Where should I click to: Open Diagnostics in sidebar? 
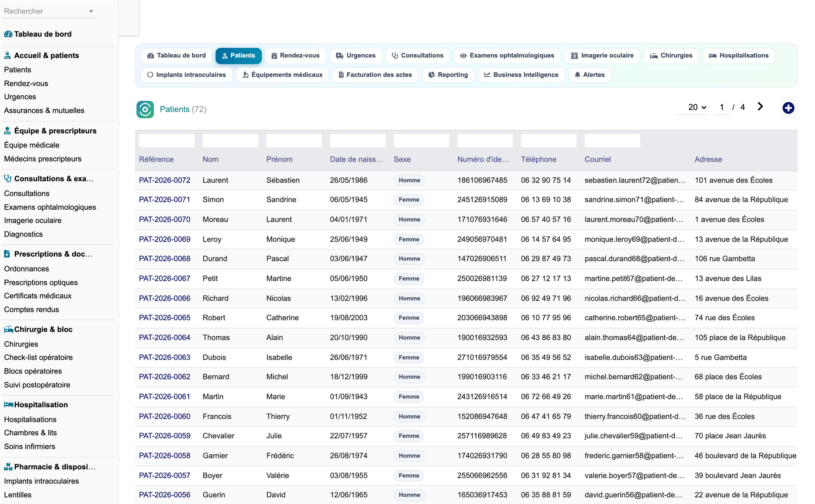[x=23, y=234]
